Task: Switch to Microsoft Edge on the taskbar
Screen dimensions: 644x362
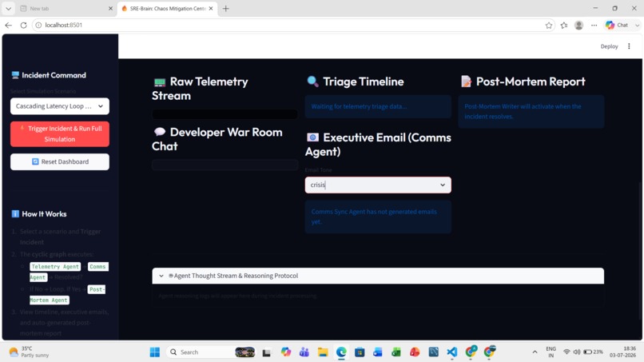Action: [341, 352]
